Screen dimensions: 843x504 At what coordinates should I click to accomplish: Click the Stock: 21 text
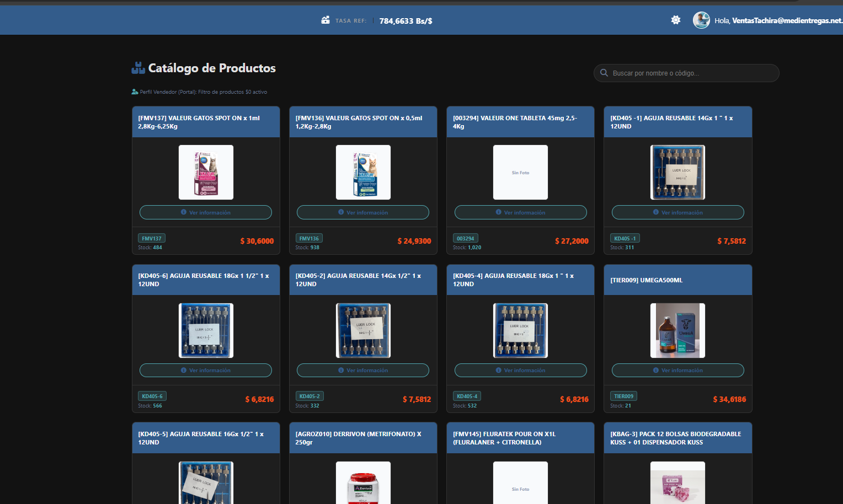point(621,406)
